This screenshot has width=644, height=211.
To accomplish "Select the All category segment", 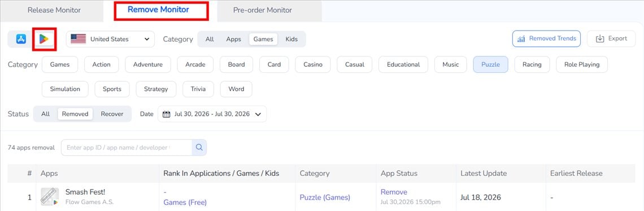I will click(210, 39).
